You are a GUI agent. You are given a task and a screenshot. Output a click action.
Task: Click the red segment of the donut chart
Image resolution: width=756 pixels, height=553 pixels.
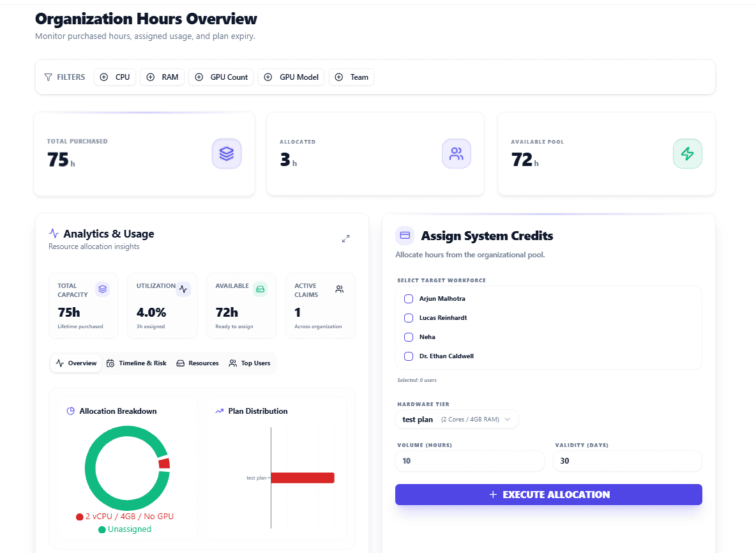pos(164,464)
